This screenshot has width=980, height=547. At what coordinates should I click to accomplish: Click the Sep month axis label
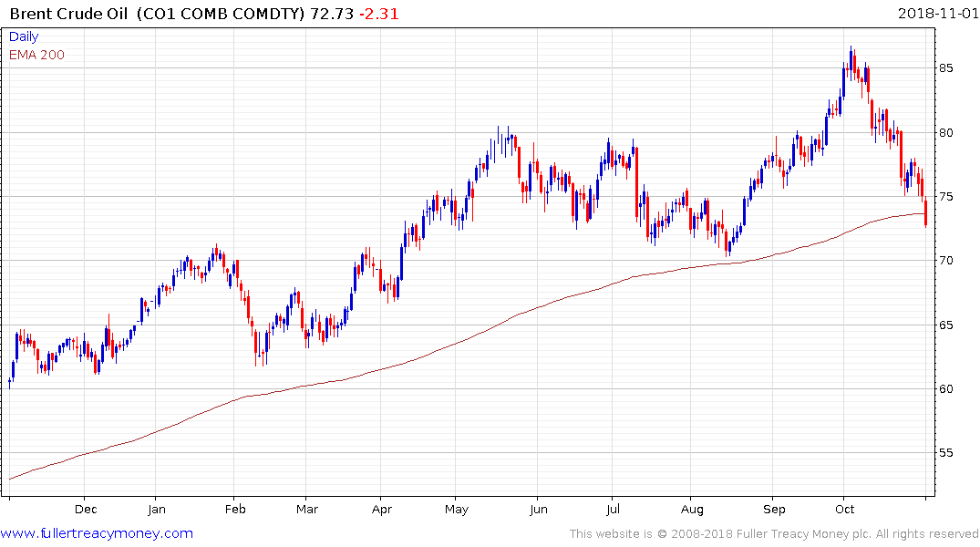pos(774,510)
